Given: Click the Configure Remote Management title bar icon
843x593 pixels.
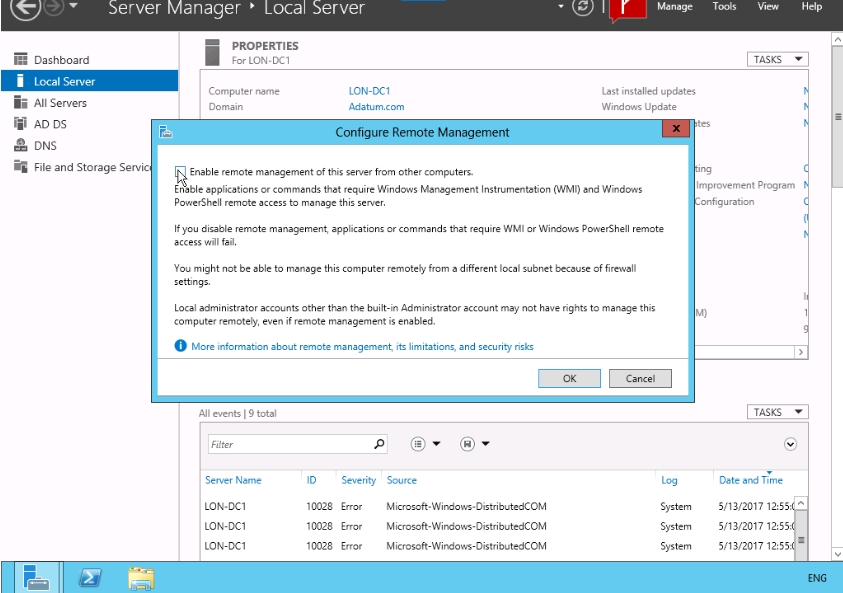Looking at the screenshot, I should (166, 132).
